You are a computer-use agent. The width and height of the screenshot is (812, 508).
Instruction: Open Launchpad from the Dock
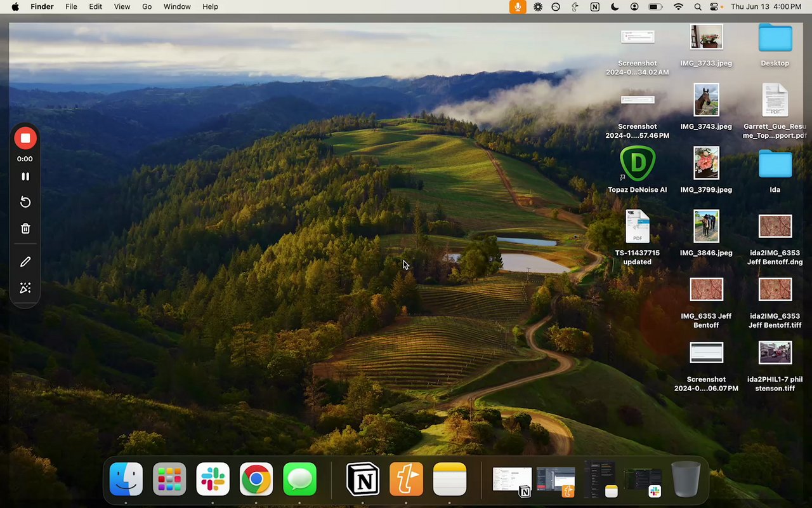tap(169, 479)
